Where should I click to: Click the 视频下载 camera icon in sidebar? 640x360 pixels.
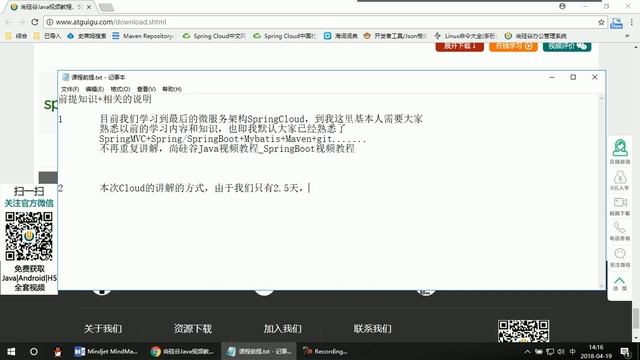(620, 206)
